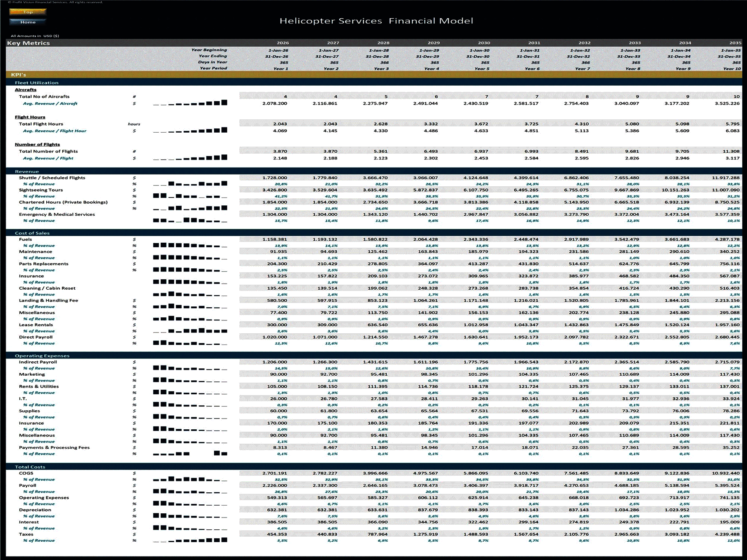The height and width of the screenshot is (560, 747).
Task: Click the Avg. Revenue / Flight Hour sparkline
Action: click(x=190, y=130)
